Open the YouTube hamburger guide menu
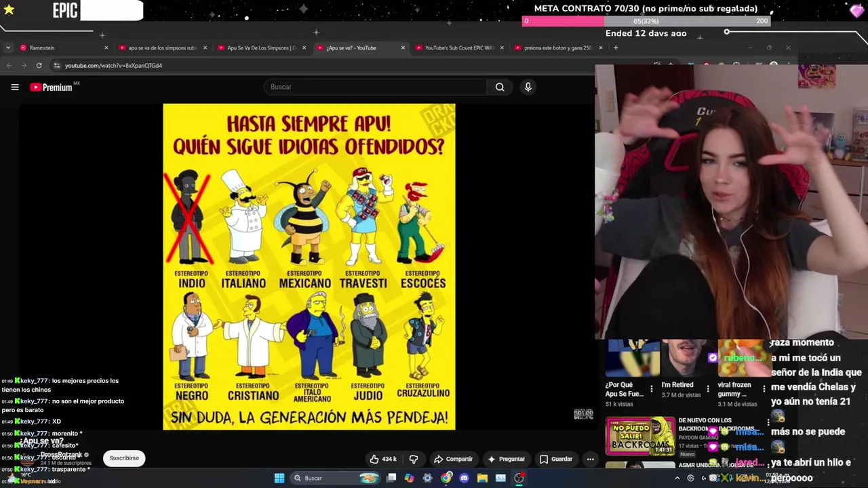The image size is (868, 488). (14, 87)
